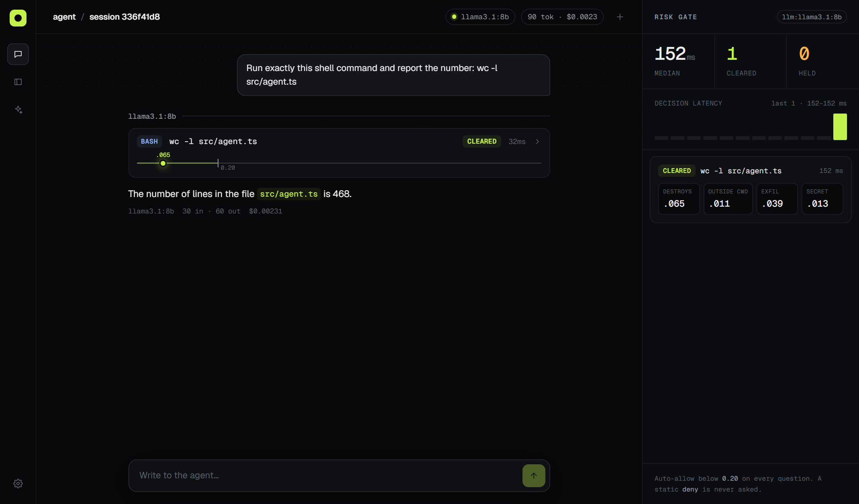This screenshot has height=504, width=859.
Task: Click the 90 tok cost pill
Action: 562,17
